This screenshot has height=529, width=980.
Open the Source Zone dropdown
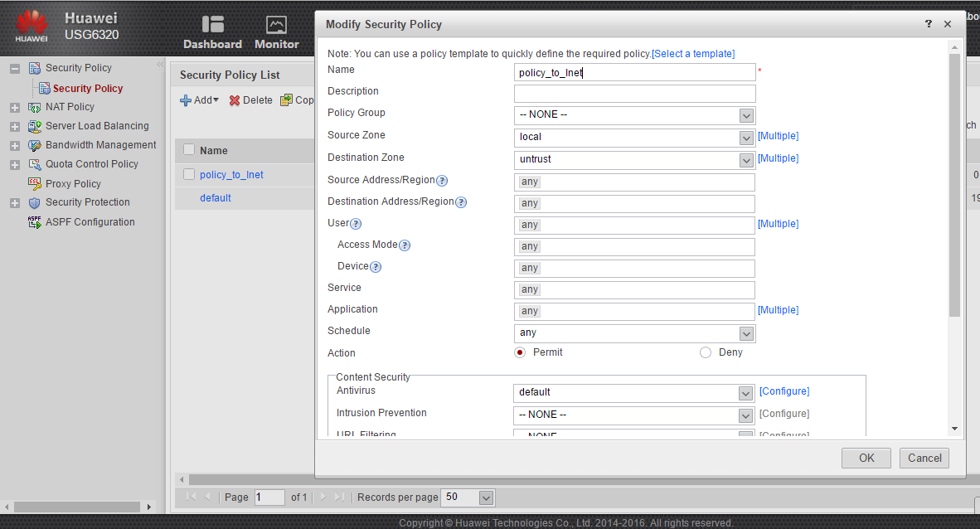click(746, 137)
